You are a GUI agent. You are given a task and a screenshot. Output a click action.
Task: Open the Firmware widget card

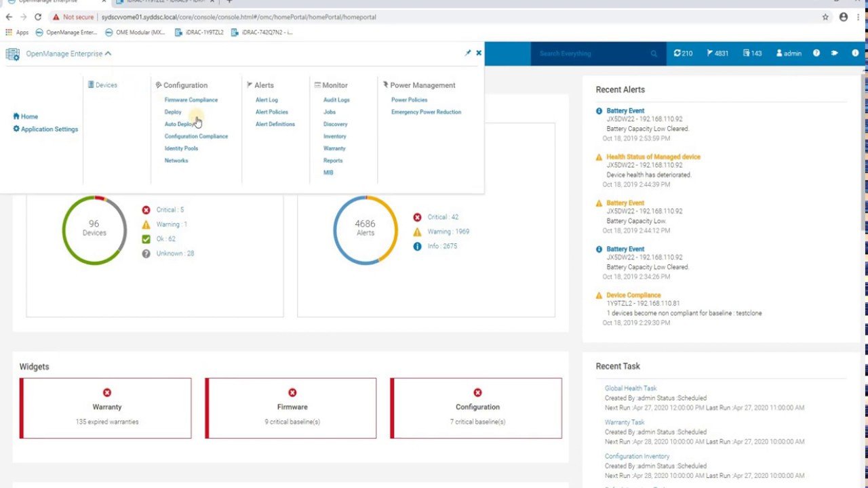click(291, 408)
